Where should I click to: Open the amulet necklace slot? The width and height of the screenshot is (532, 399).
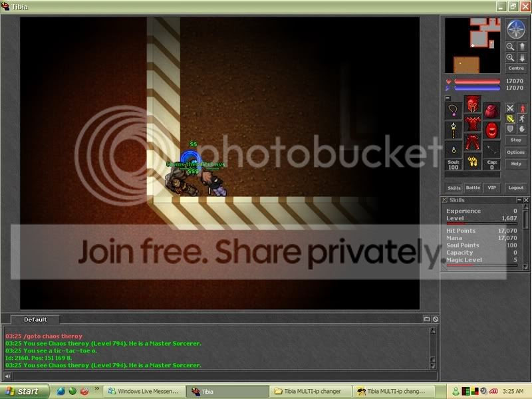point(454,110)
